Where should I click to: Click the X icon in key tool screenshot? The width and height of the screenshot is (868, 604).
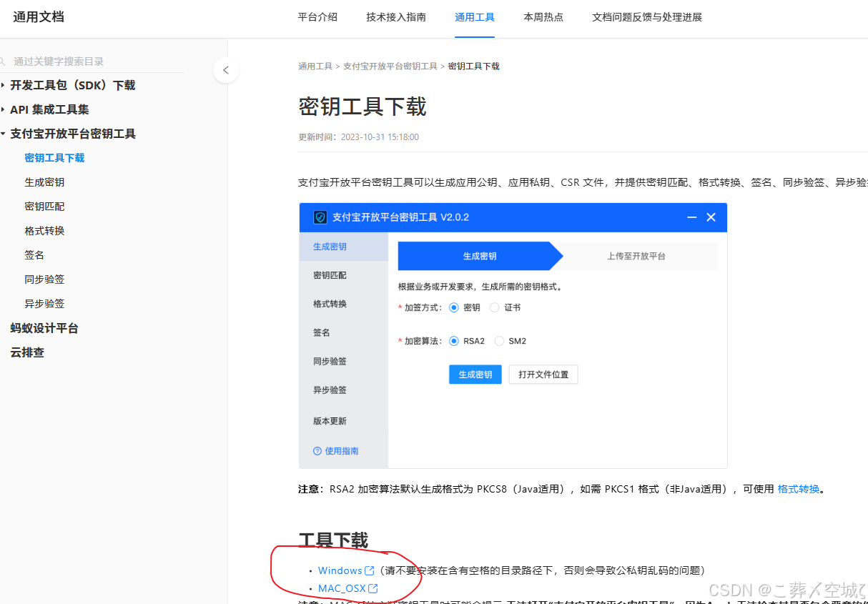coord(711,217)
